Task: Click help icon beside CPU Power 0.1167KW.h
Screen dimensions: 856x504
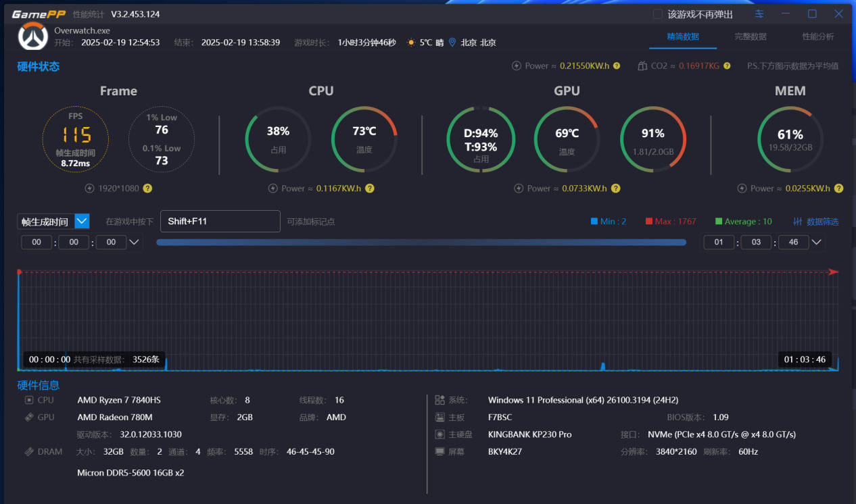Action: click(x=370, y=188)
